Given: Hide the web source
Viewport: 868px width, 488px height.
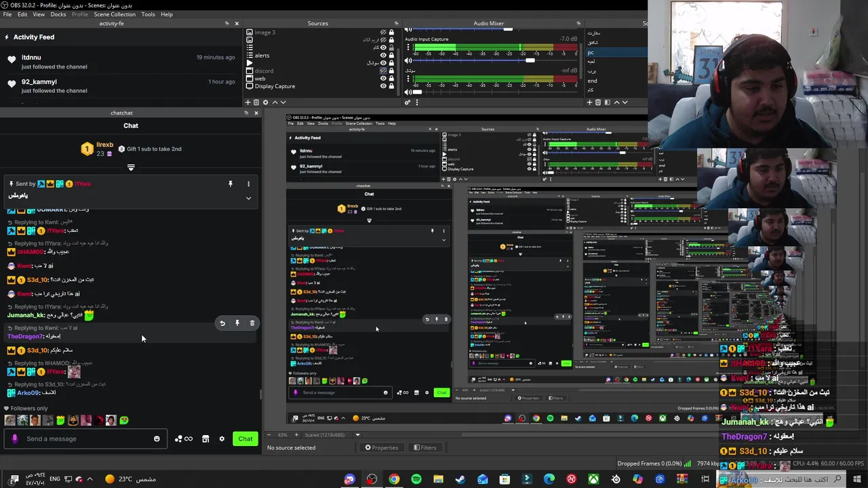Looking at the screenshot, I should (x=383, y=79).
